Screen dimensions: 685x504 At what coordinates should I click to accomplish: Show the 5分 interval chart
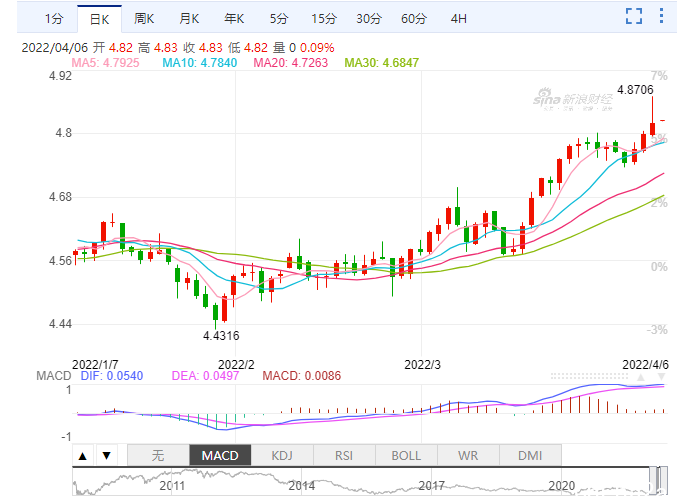coord(279,19)
